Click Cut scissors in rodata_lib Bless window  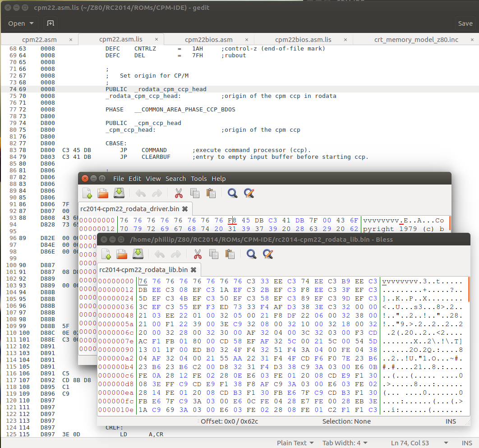click(x=198, y=254)
